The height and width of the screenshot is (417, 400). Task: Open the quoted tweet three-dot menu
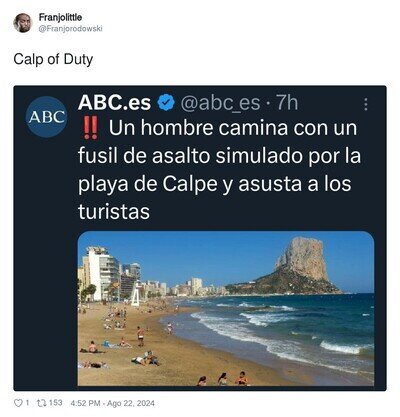point(366,104)
